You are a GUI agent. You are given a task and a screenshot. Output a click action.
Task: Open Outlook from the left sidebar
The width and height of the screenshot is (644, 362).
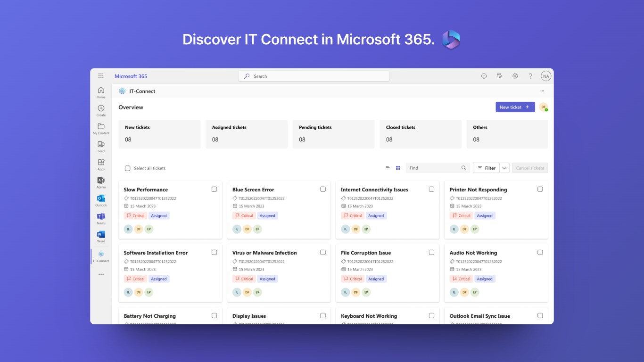click(101, 199)
